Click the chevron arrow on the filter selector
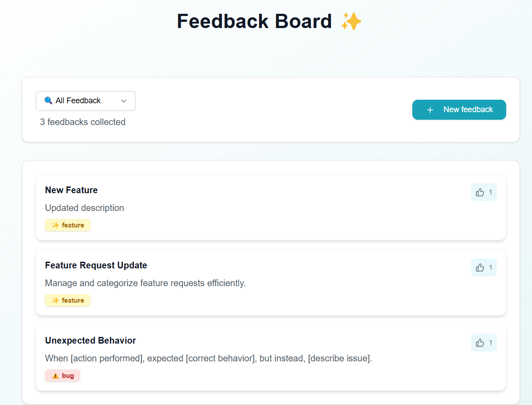Viewport: 532px width, 405px height. [123, 101]
